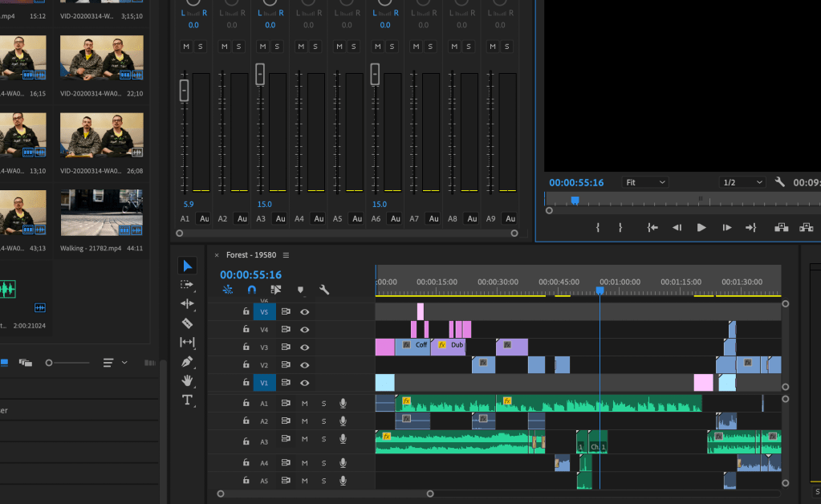This screenshot has width=821, height=504.
Task: Select the Ripple Edit tool
Action: 187,304
